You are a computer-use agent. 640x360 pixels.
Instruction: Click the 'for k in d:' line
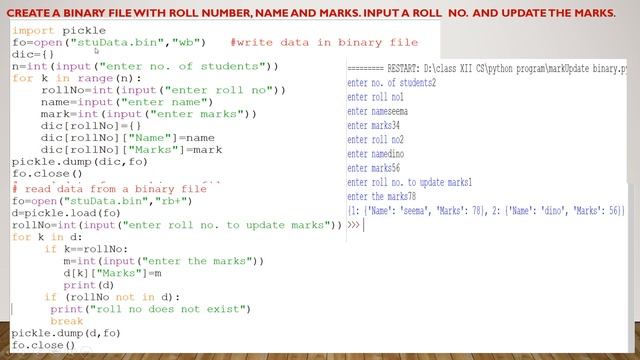click(x=47, y=237)
